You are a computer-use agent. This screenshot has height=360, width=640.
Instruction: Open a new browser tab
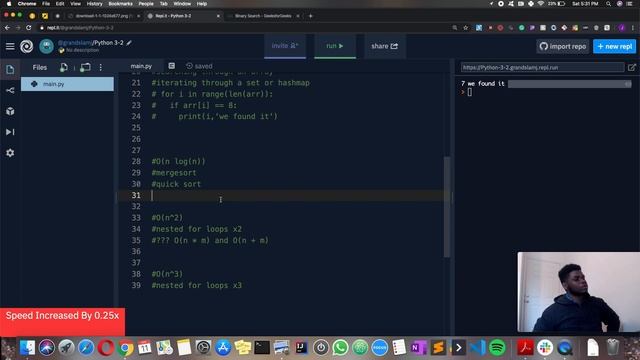[x=311, y=16]
